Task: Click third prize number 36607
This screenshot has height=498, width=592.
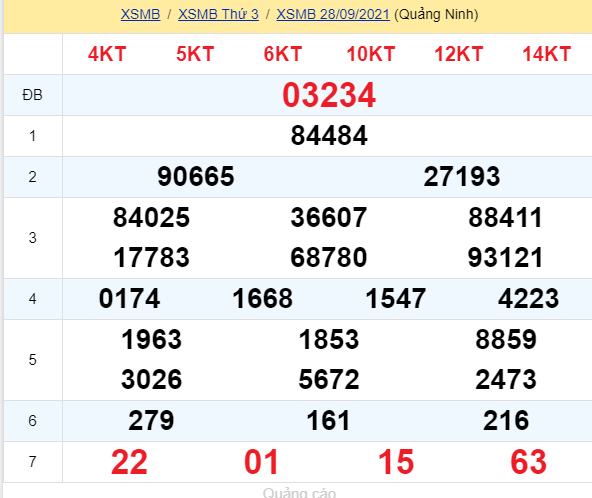Action: tap(329, 217)
